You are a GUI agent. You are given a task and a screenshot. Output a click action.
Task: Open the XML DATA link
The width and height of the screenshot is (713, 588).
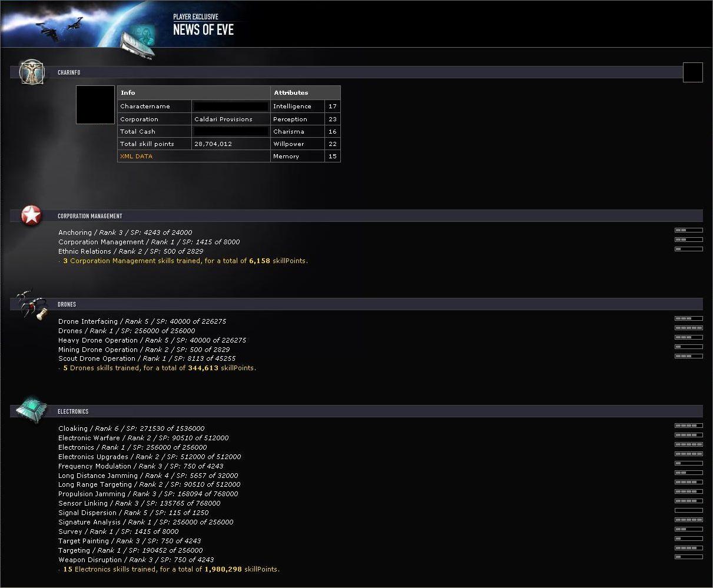pos(136,157)
